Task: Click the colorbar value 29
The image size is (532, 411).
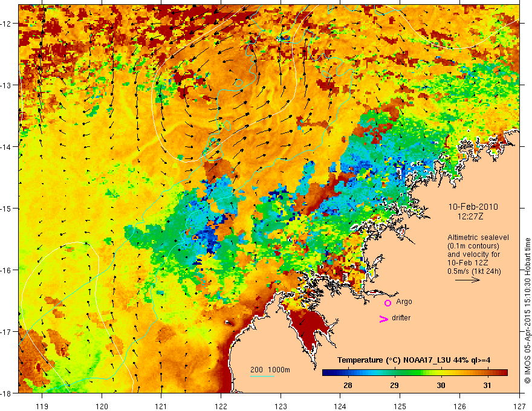Action: [394, 385]
